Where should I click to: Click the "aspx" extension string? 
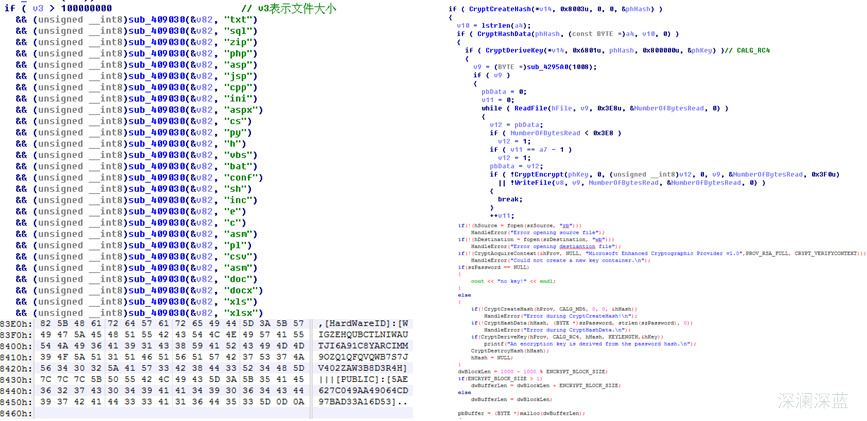(243, 110)
